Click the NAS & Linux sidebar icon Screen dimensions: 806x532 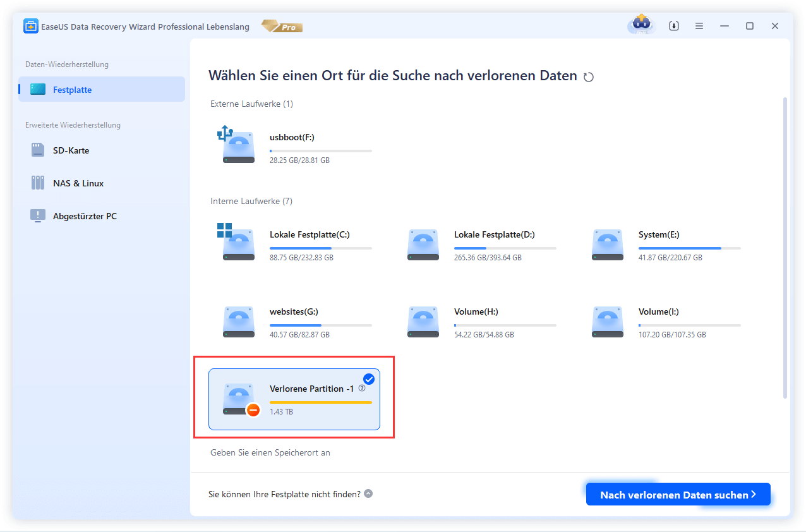tap(38, 183)
